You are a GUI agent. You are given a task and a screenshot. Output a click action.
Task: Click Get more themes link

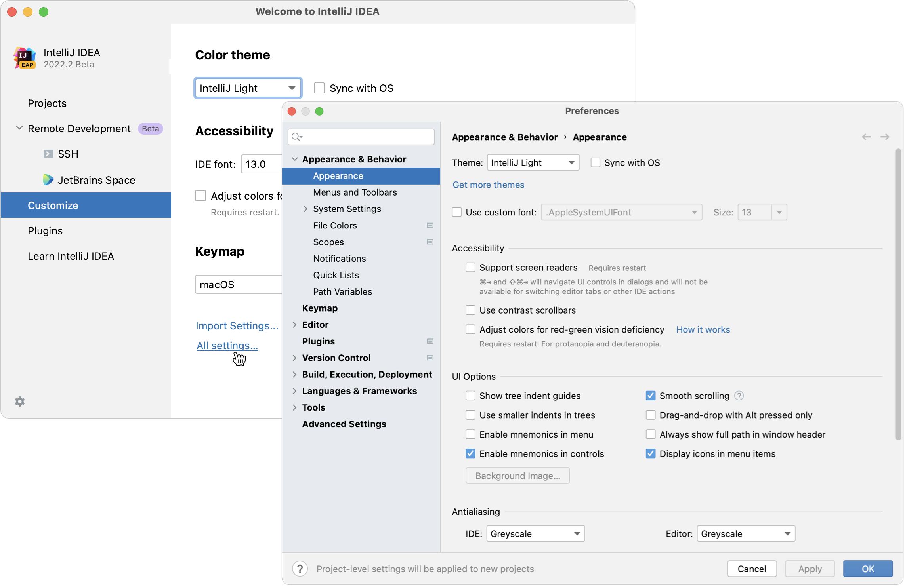488,185
